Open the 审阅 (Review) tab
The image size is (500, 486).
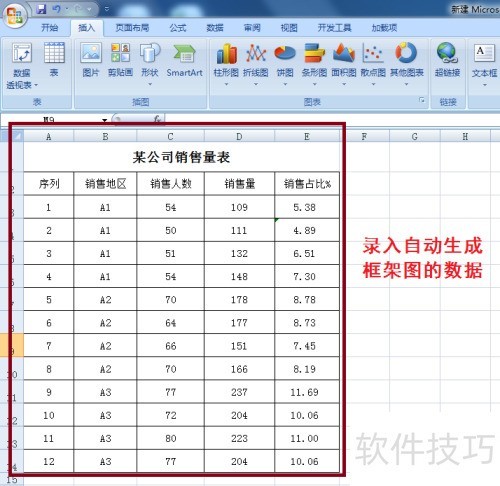252,28
